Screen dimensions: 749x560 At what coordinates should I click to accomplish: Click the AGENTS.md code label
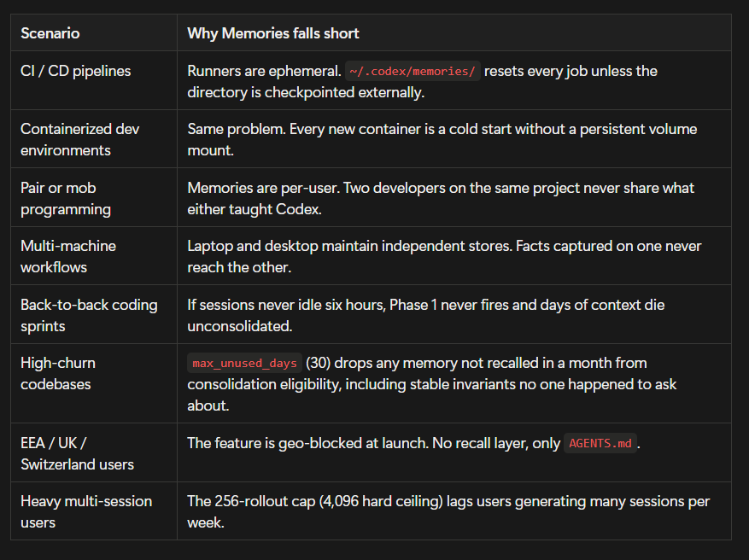(600, 443)
